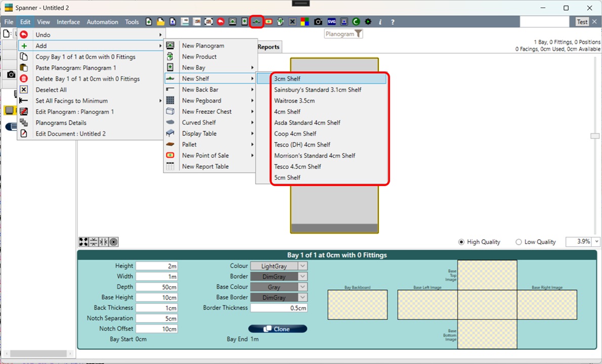Viewport: 602px width, 364px height.
Task: Open the Colour LightGray dropdown
Action: coord(303,266)
